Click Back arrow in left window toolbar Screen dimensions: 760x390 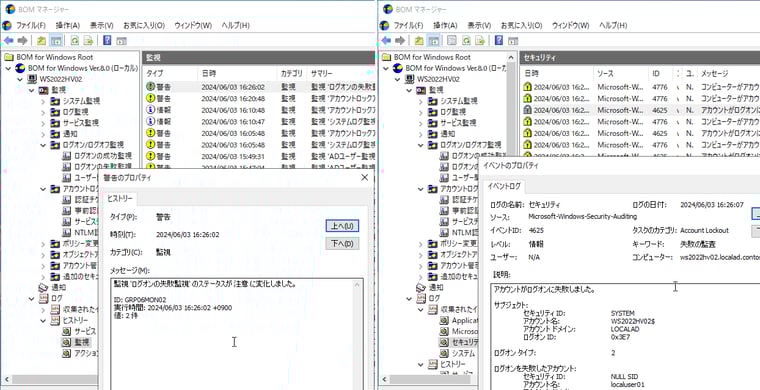click(8, 41)
